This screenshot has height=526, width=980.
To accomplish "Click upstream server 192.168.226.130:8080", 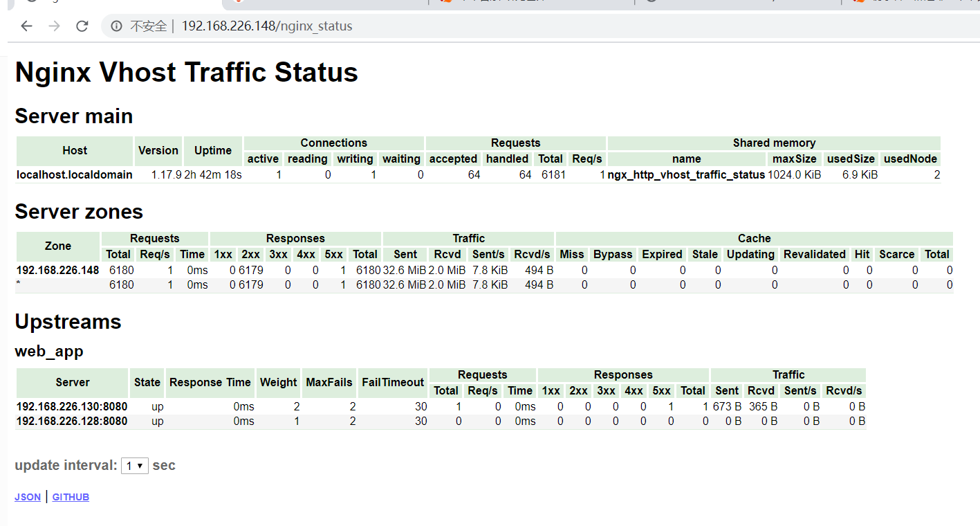I will pos(72,406).
